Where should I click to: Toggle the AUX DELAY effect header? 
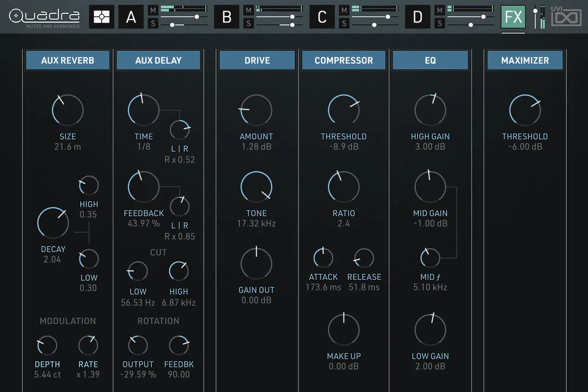point(158,60)
